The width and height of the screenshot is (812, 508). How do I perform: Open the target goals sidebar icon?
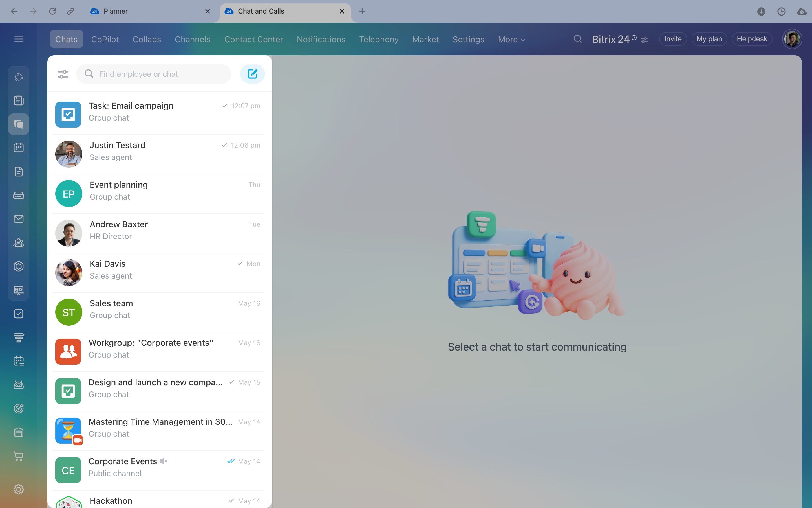[18, 409]
